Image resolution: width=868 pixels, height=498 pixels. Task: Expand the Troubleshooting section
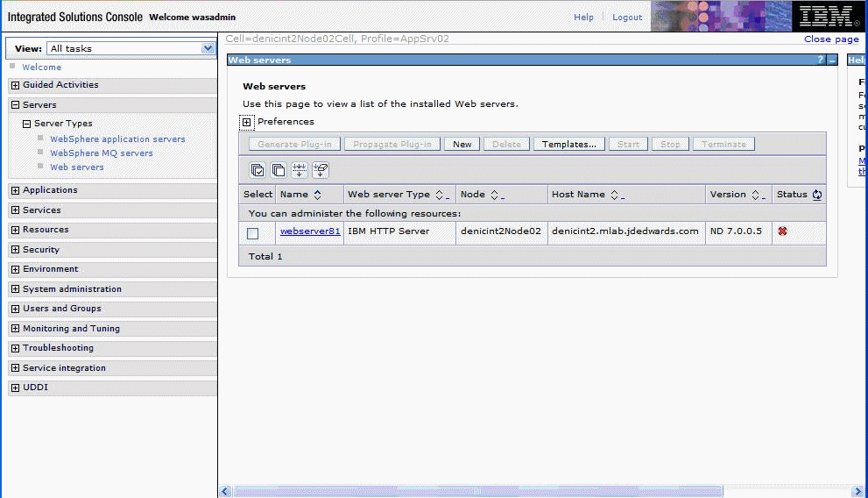click(x=16, y=348)
